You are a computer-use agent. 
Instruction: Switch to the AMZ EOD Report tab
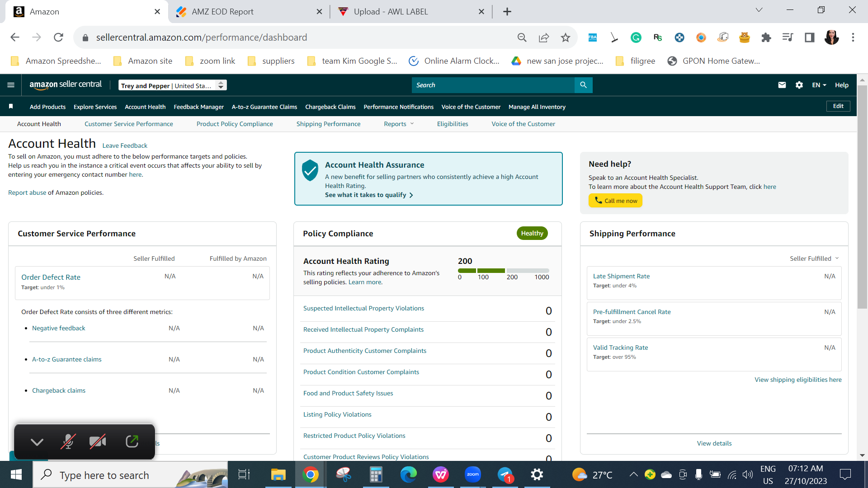pyautogui.click(x=249, y=12)
